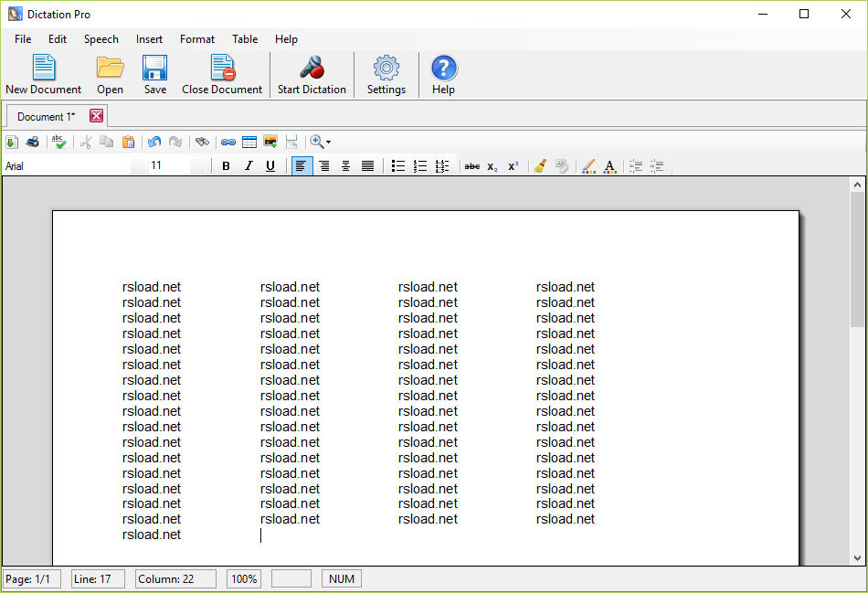Toggle Italic formatting

pyautogui.click(x=248, y=166)
